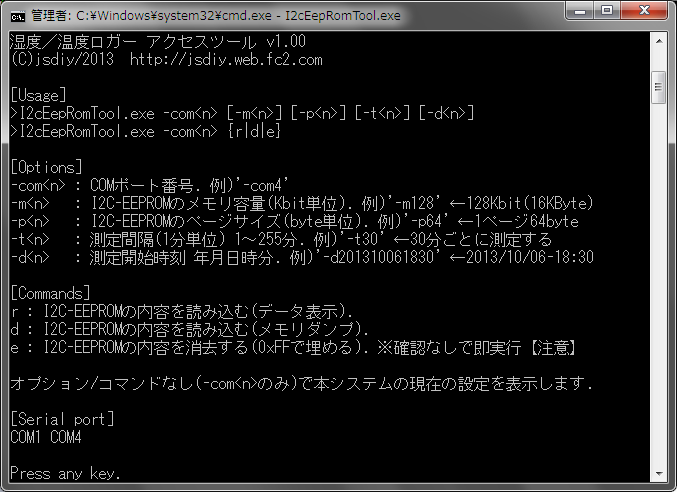
Task: Click the -t<n> measurement interval line
Action: pyautogui.click(x=281, y=239)
